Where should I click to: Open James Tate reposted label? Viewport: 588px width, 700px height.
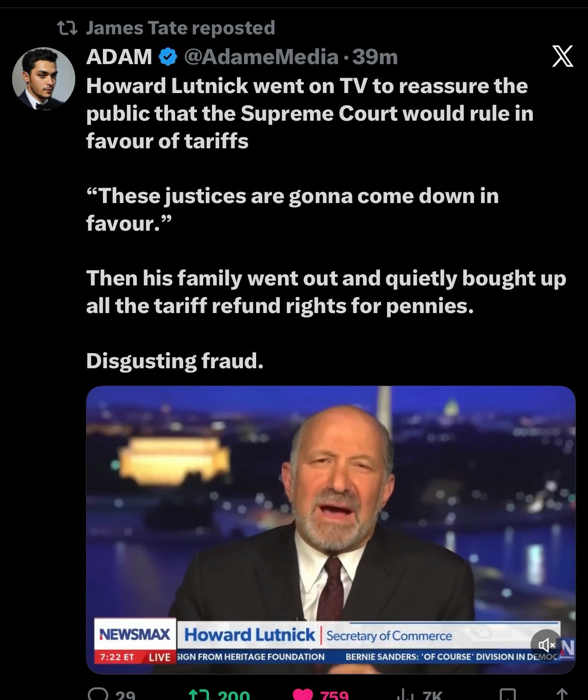(180, 28)
